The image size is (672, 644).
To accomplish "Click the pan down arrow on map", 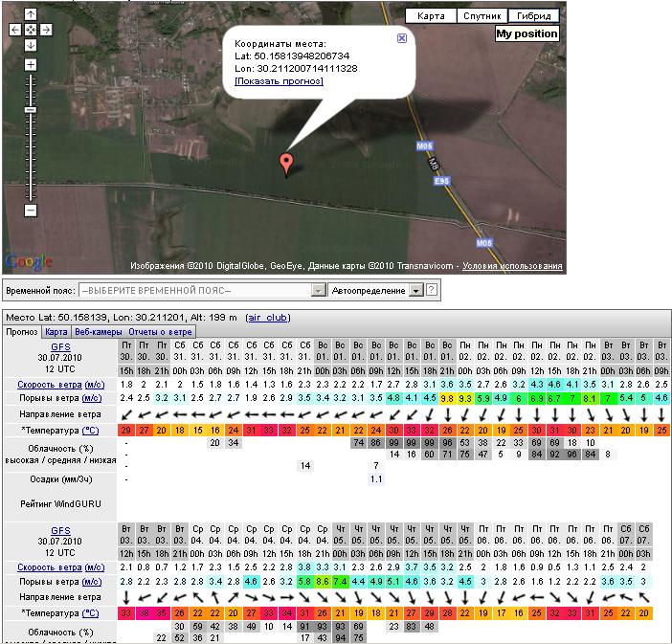I will pos(31,45).
